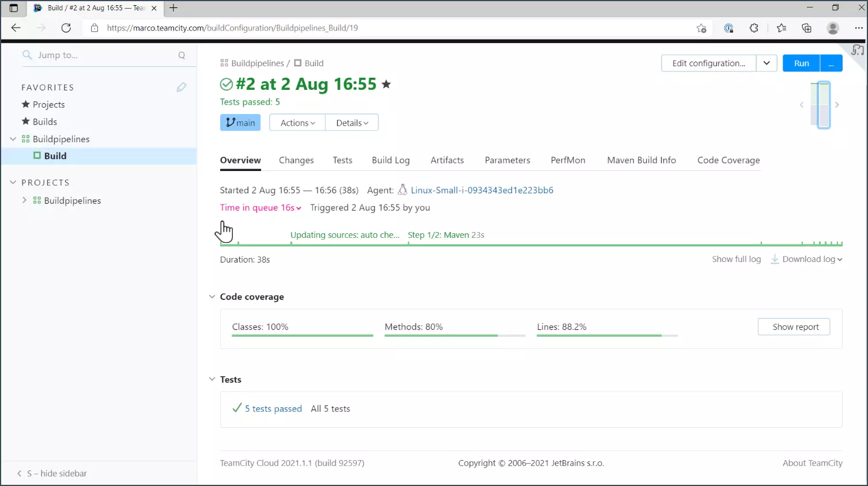The image size is (868, 486).
Task: Click the green build success checkmark icon
Action: point(227,85)
